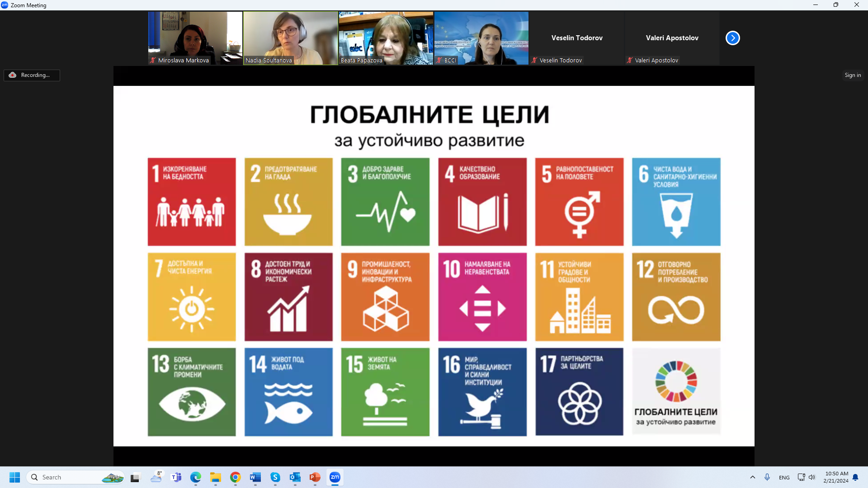
Task: Click the goal 11 sustainable cities tile
Action: click(579, 297)
